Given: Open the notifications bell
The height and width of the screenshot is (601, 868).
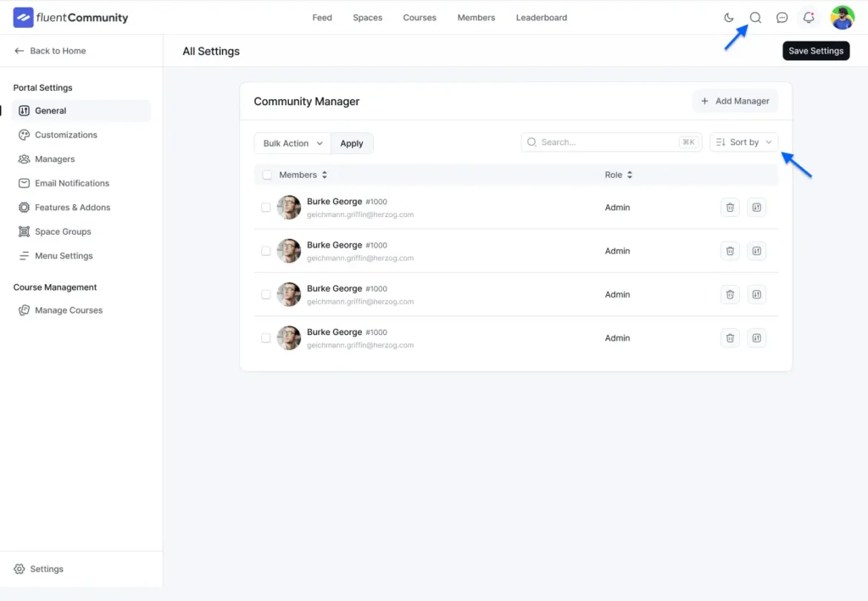Looking at the screenshot, I should pos(809,18).
